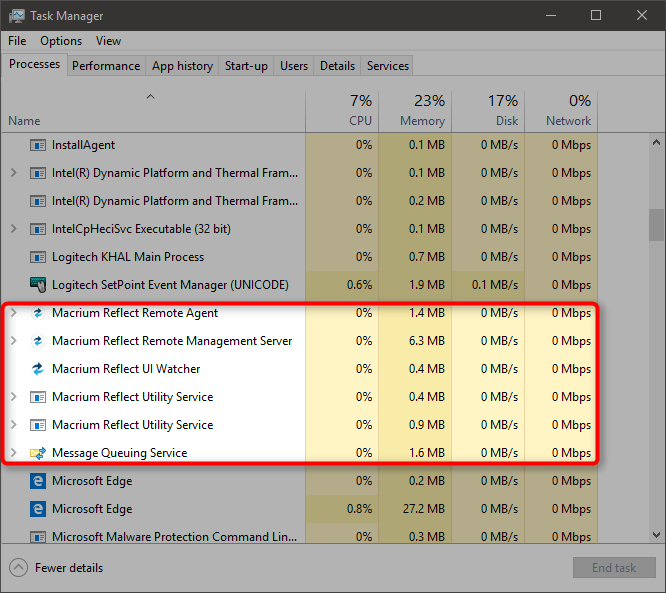The height and width of the screenshot is (593, 666).
Task: Open the File menu
Action: pos(17,41)
